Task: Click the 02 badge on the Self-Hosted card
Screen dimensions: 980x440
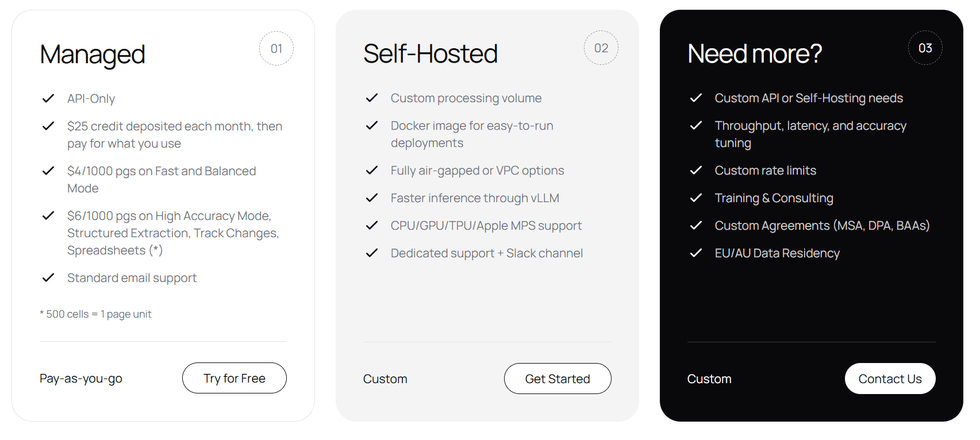Action: (601, 48)
